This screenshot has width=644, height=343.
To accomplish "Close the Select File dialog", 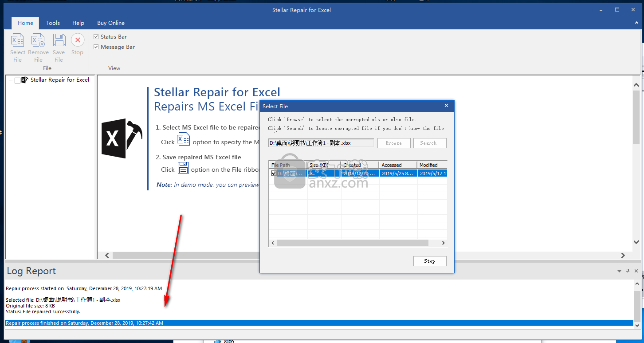I will pyautogui.click(x=447, y=106).
